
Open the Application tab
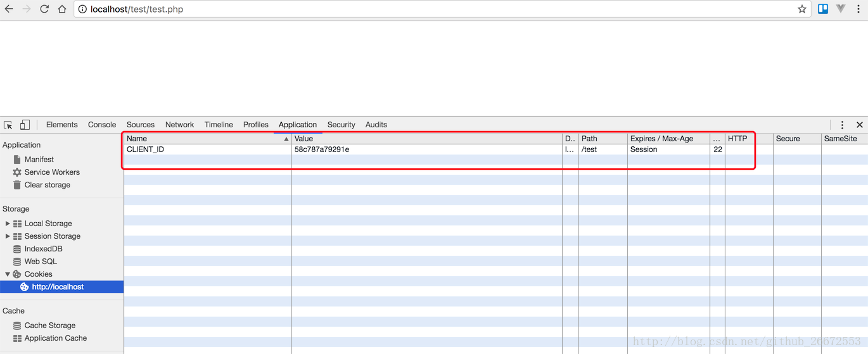[x=298, y=125]
